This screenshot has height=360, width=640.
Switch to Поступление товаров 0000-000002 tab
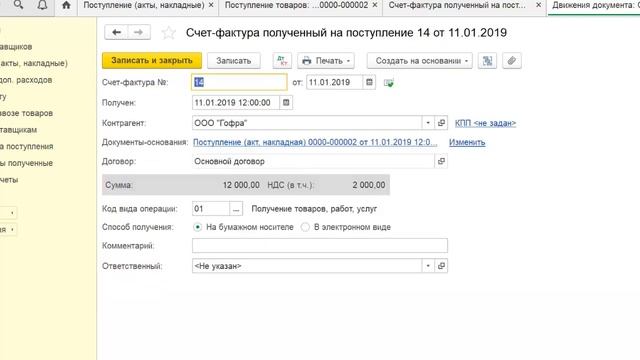pos(296,5)
